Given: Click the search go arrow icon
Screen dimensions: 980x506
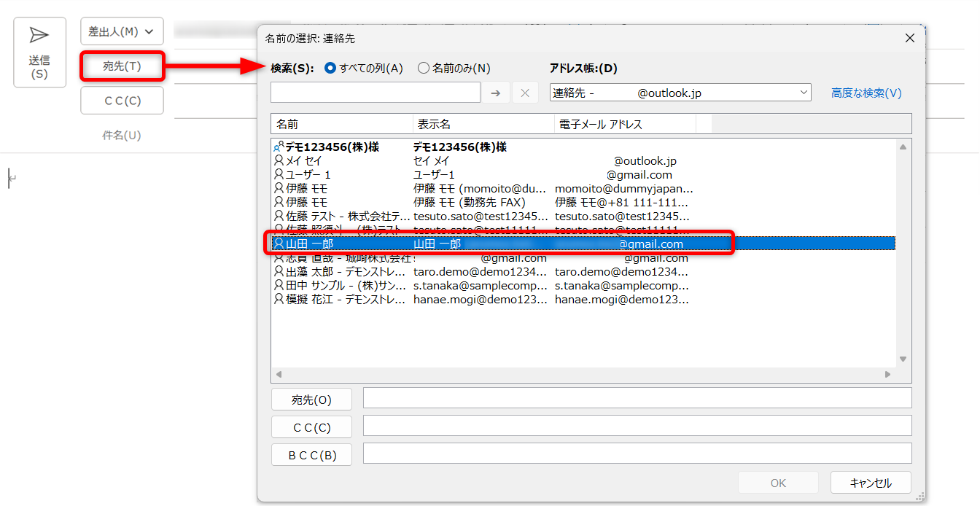Looking at the screenshot, I should coord(495,93).
